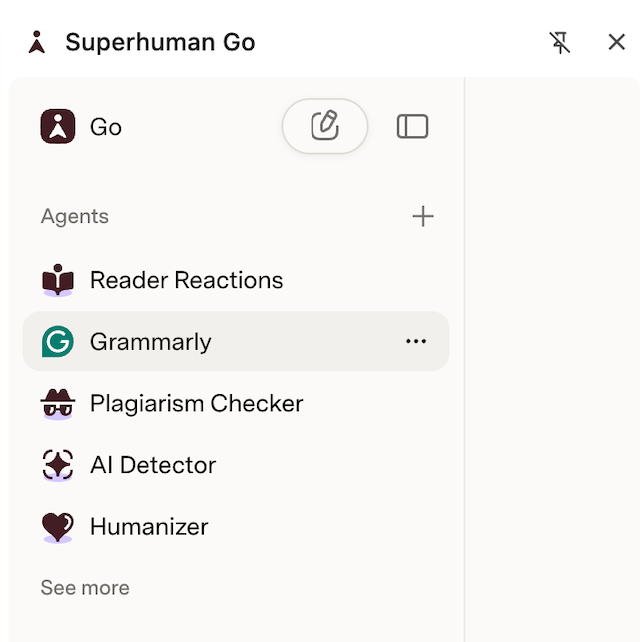Click the Plagiarism Checker spy icon
Image resolution: width=640 pixels, height=642 pixels.
coord(58,404)
